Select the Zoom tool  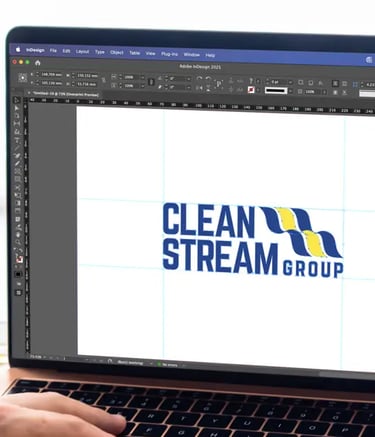coord(18,242)
